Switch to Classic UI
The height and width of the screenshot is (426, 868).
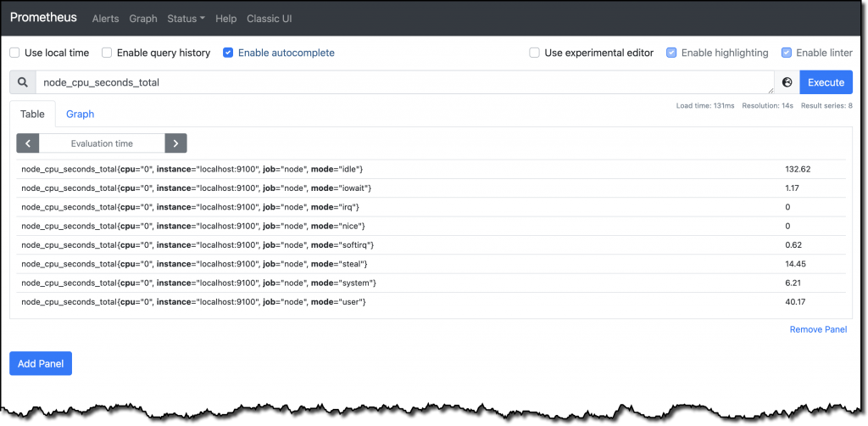(269, 19)
